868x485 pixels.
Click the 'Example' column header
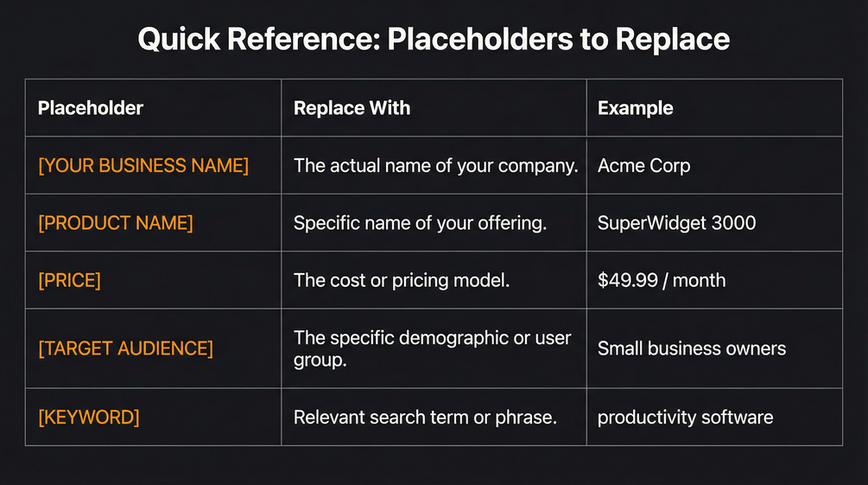[x=635, y=108]
